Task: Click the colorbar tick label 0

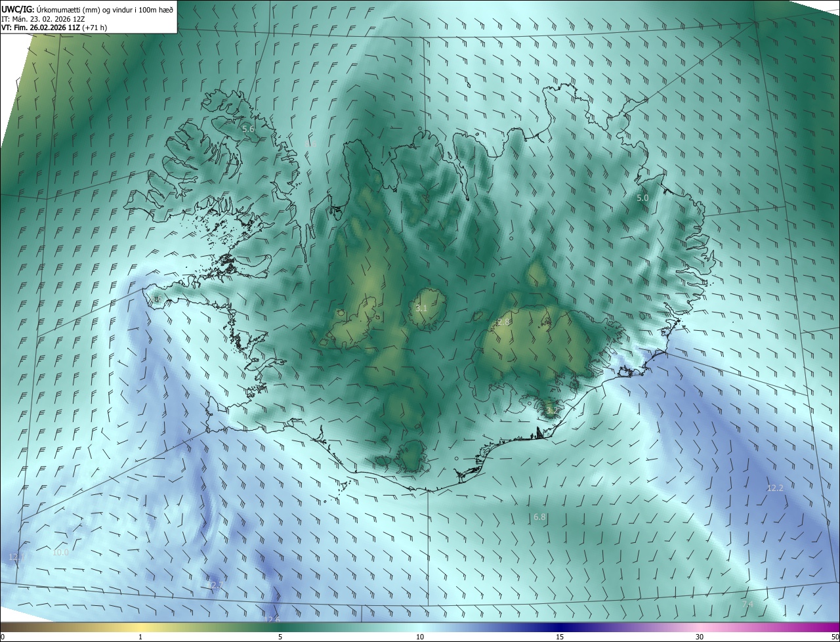Action: coord(3,637)
